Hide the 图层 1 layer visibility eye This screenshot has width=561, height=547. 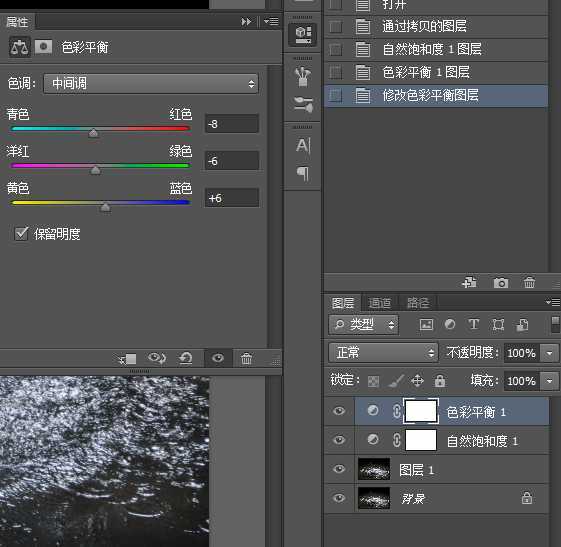pyautogui.click(x=339, y=469)
